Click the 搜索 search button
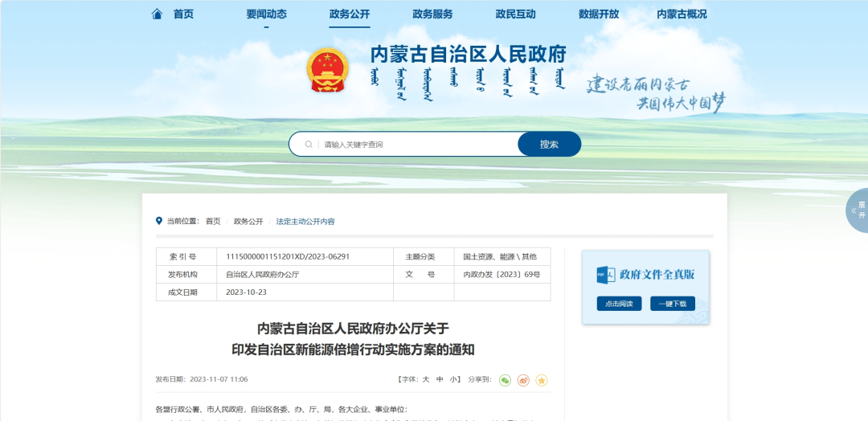868x421 pixels. click(549, 145)
